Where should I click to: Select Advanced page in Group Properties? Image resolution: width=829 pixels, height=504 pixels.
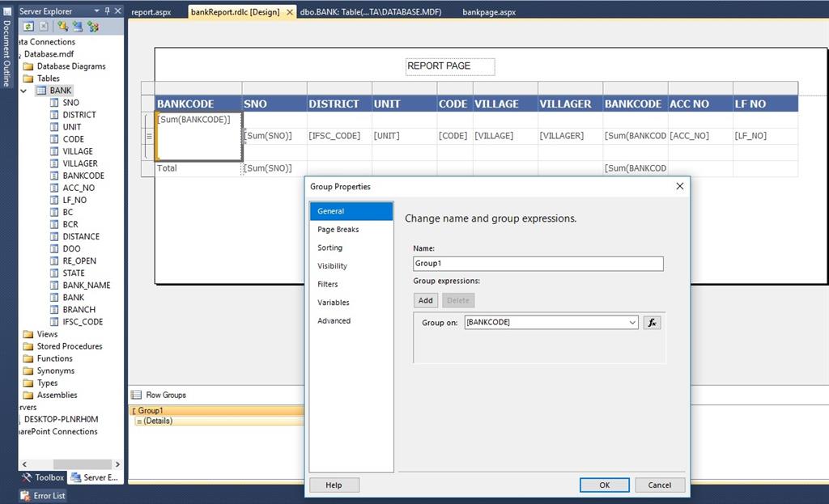coord(351,320)
